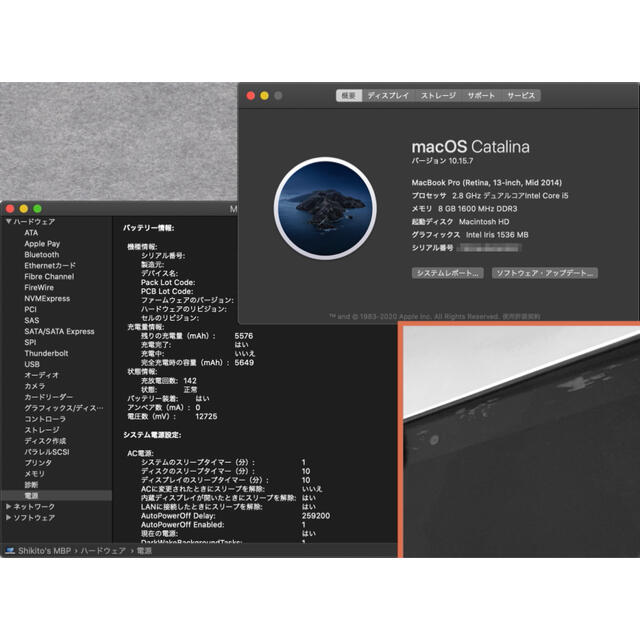Click 電源 in the bottom path bar
The height and width of the screenshot is (640, 640).
click(x=144, y=551)
